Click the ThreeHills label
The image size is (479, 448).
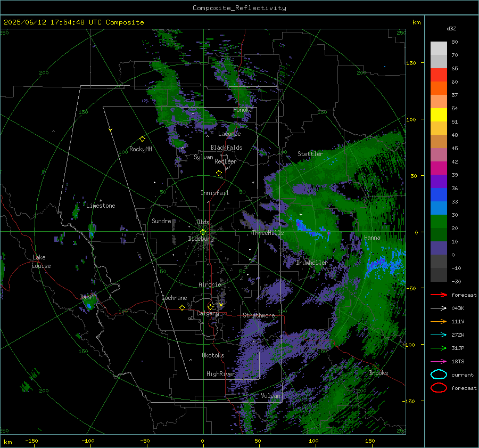pyautogui.click(x=268, y=233)
